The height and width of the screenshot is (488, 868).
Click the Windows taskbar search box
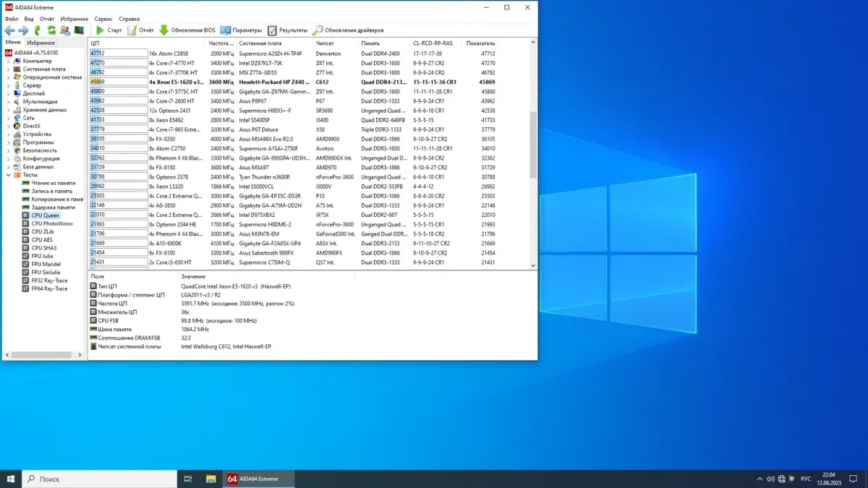pyautogui.click(x=101, y=479)
